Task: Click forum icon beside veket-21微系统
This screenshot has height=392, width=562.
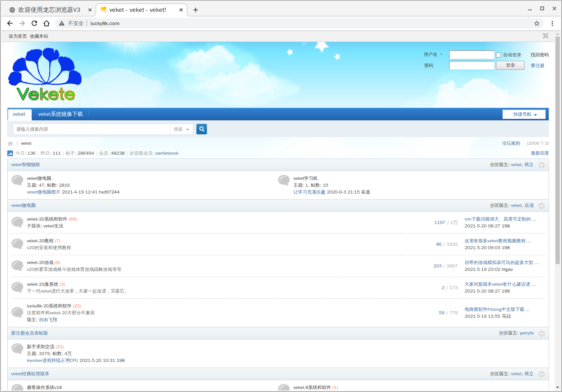Action: click(x=18, y=287)
